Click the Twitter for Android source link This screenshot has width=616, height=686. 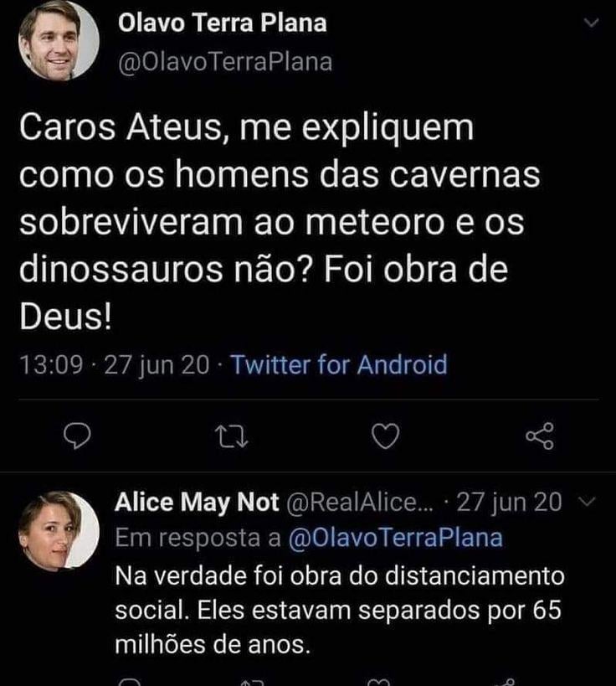(x=338, y=365)
